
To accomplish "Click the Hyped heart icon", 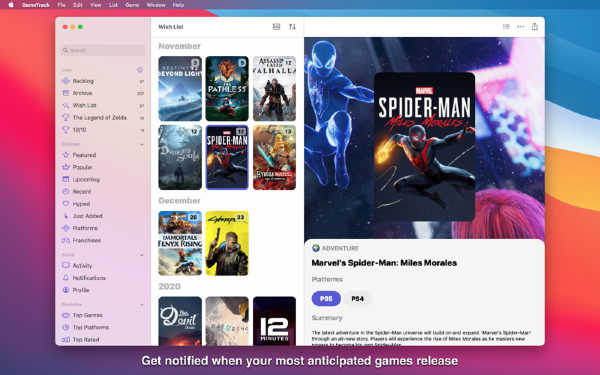I will click(66, 204).
